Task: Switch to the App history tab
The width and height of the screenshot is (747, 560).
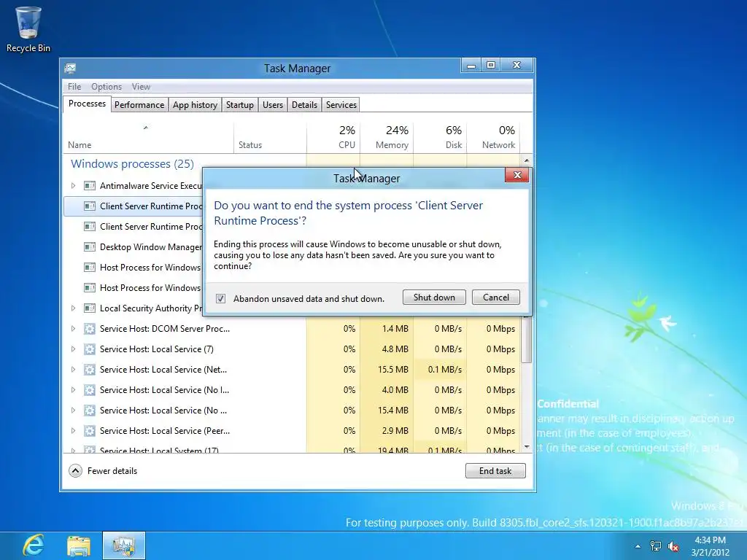Action: tap(195, 105)
